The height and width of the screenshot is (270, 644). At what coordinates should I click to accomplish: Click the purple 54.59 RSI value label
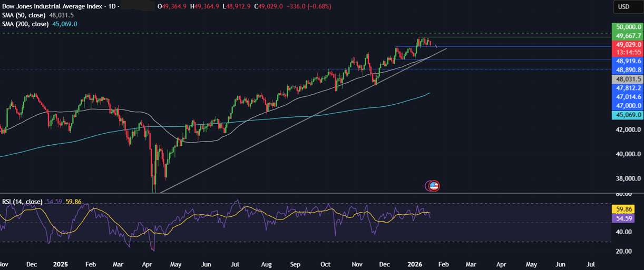click(x=627, y=217)
